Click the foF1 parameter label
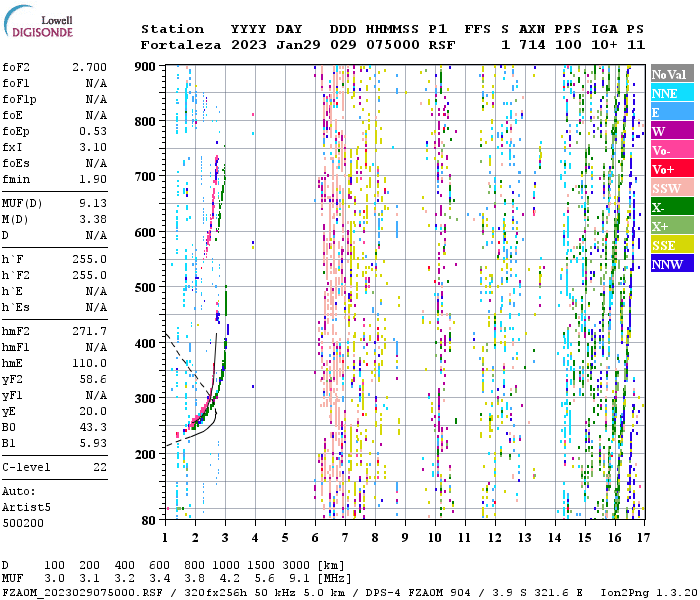This screenshot has height=600, width=700. pyautogui.click(x=16, y=83)
